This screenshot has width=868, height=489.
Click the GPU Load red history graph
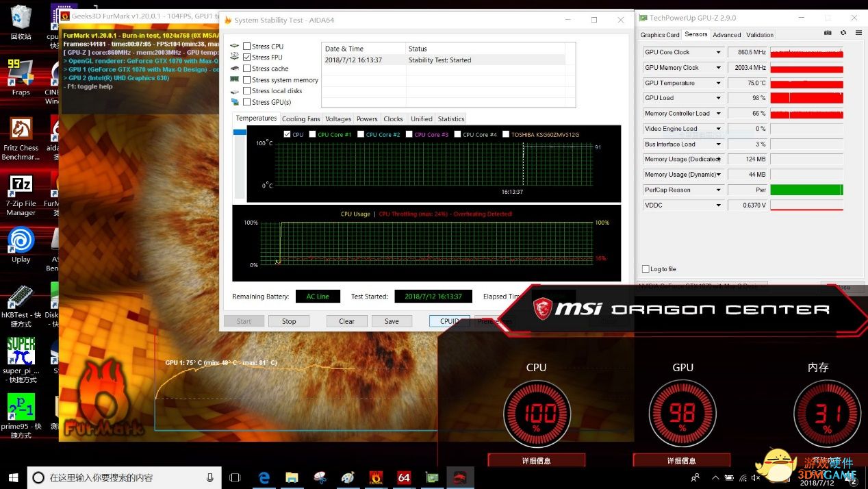(x=806, y=98)
